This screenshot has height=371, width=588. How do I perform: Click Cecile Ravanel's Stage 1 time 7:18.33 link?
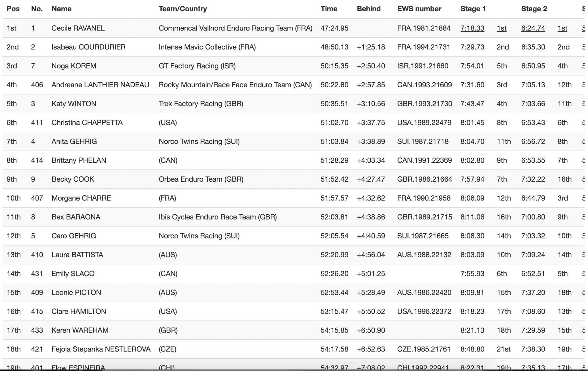tap(472, 28)
